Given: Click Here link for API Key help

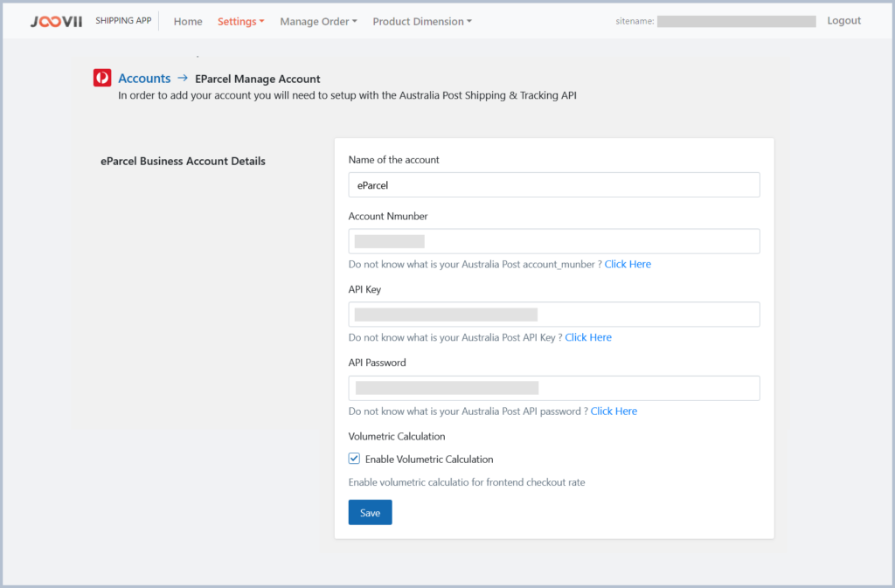Looking at the screenshot, I should 588,337.
